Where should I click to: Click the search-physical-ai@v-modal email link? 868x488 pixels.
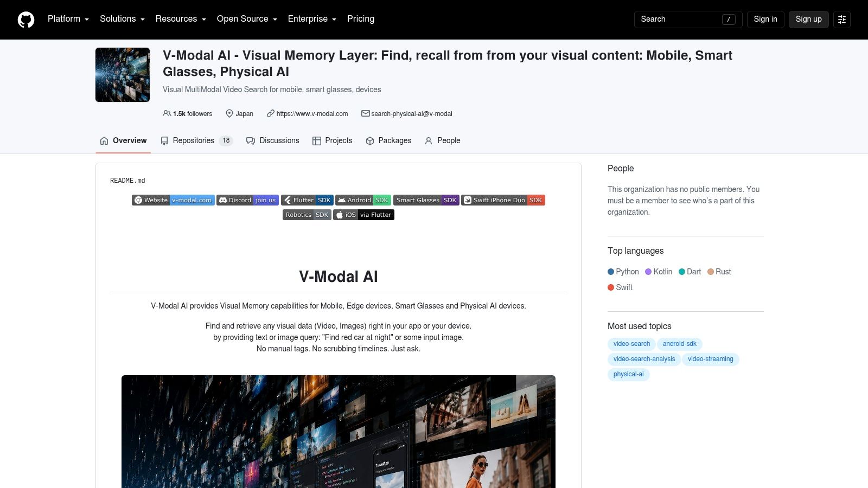pos(411,114)
